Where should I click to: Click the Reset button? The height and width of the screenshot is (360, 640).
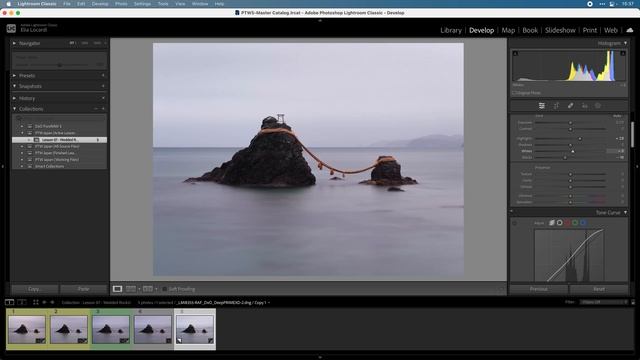pos(599,289)
